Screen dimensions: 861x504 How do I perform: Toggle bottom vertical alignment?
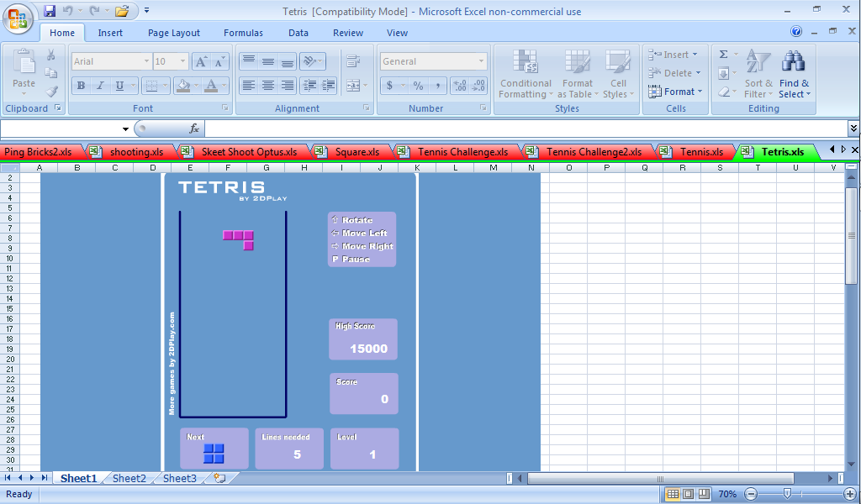coord(288,60)
